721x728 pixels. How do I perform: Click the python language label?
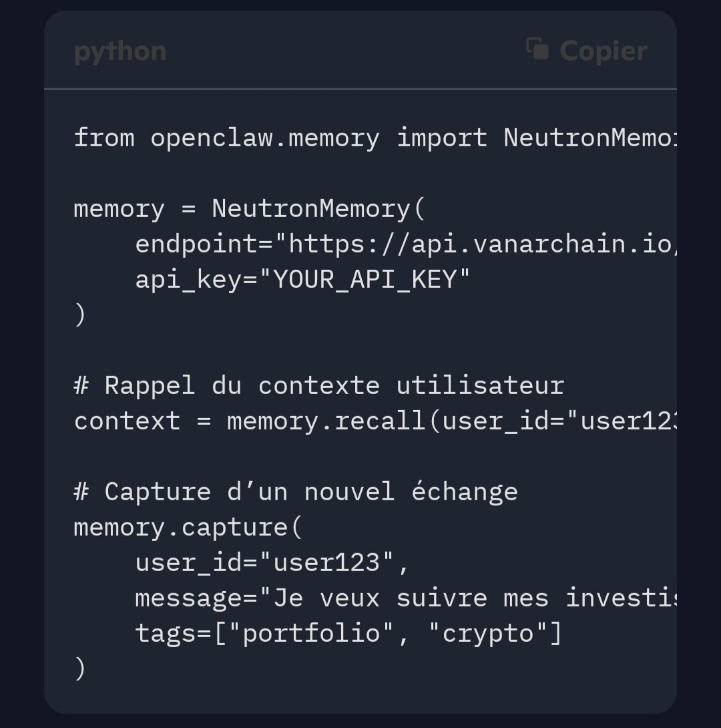point(120,51)
